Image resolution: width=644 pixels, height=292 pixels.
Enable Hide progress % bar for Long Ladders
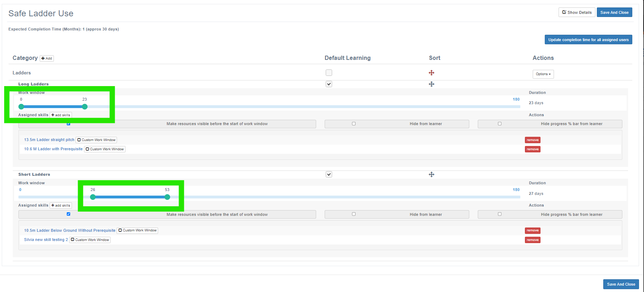pos(500,124)
